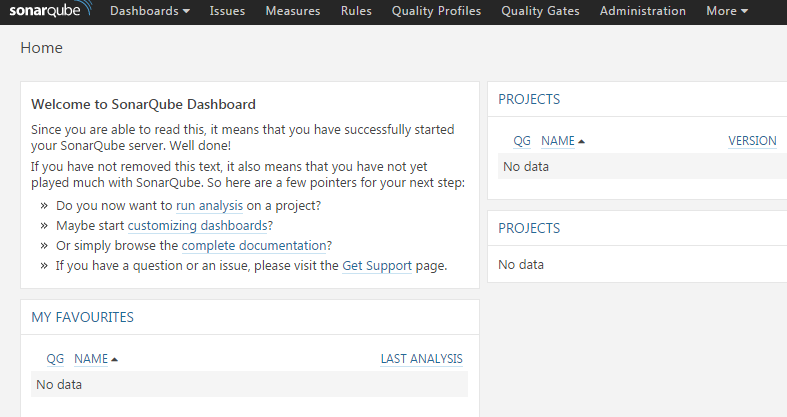
Task: Sort Projects widget by QG column
Action: (x=522, y=141)
